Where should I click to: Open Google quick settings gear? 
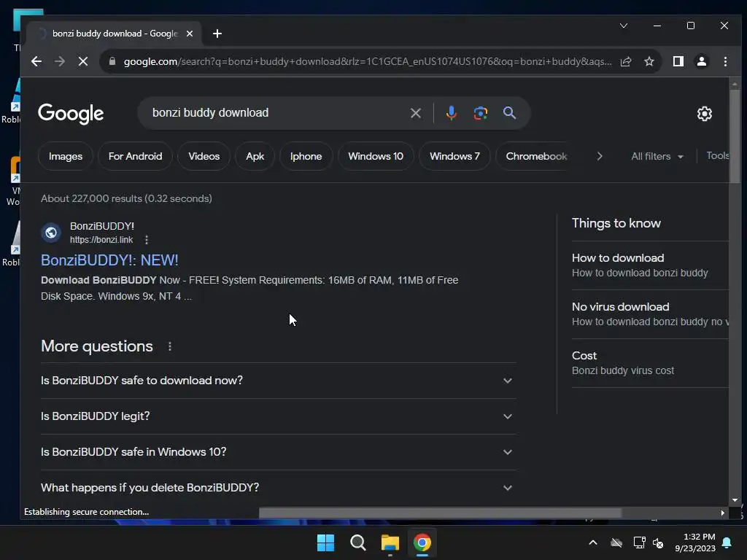(704, 113)
